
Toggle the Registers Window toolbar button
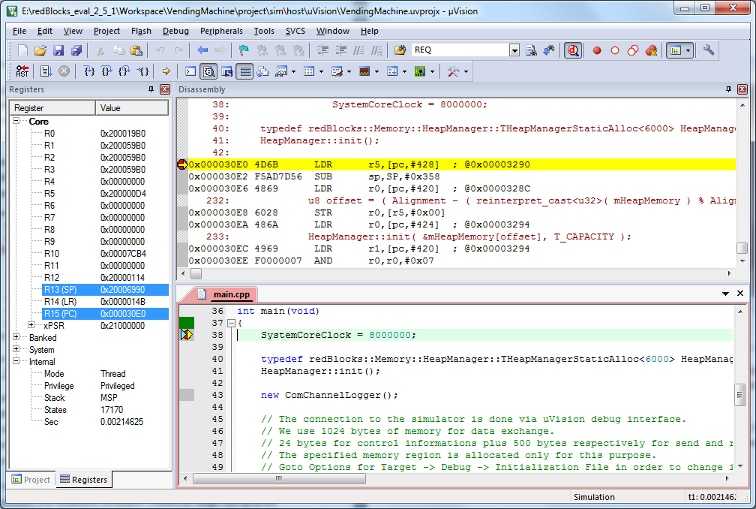[x=245, y=71]
